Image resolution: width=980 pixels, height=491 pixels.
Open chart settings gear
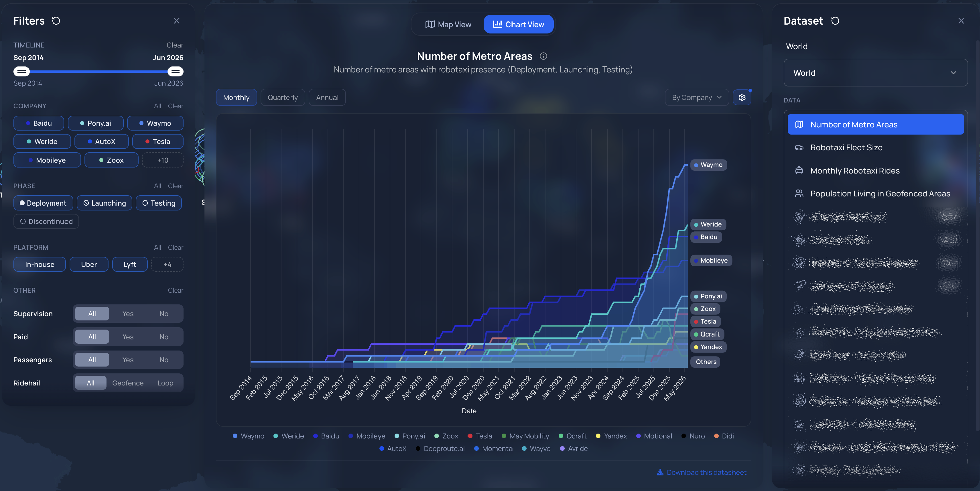pos(742,97)
